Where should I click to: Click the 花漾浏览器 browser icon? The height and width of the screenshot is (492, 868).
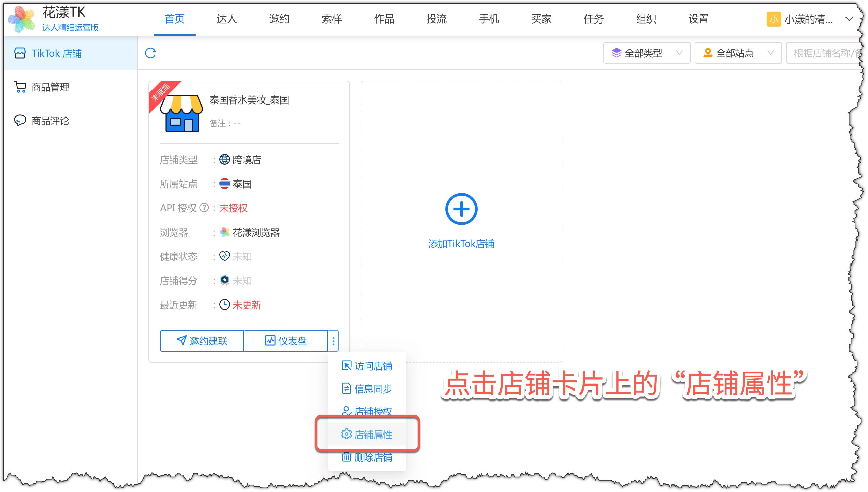coord(225,232)
